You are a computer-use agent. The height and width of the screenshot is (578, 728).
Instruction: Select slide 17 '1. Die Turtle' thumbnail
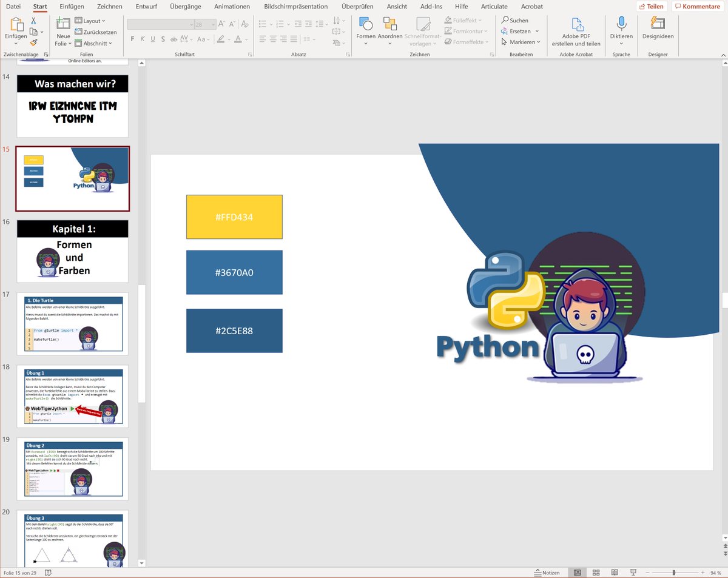coord(73,324)
